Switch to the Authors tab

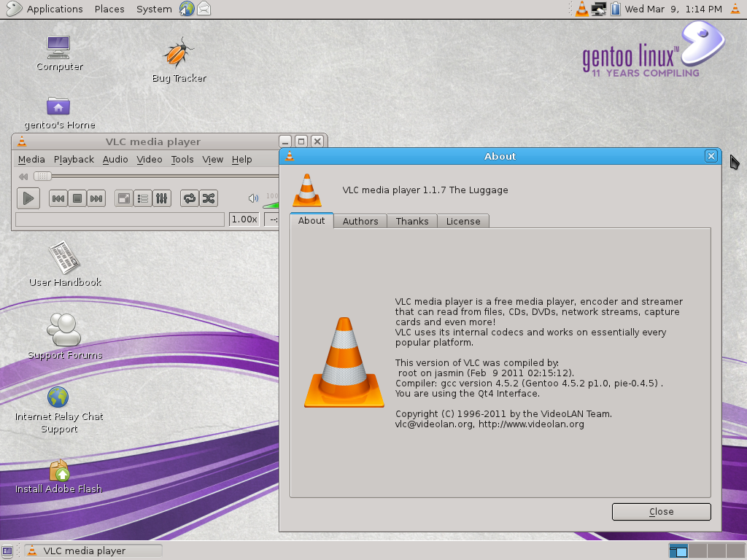click(360, 221)
